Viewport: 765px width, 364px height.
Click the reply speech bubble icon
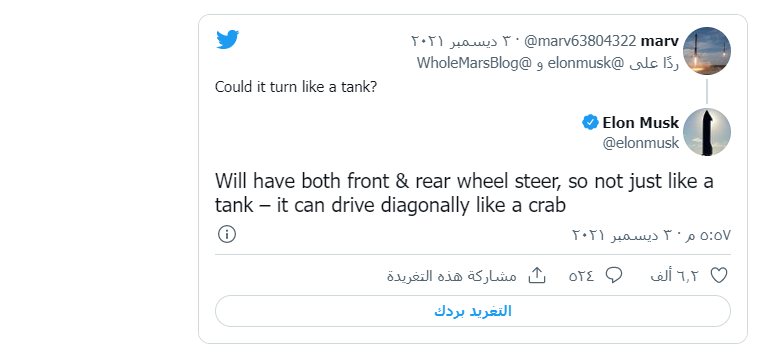pyautogui.click(x=614, y=275)
